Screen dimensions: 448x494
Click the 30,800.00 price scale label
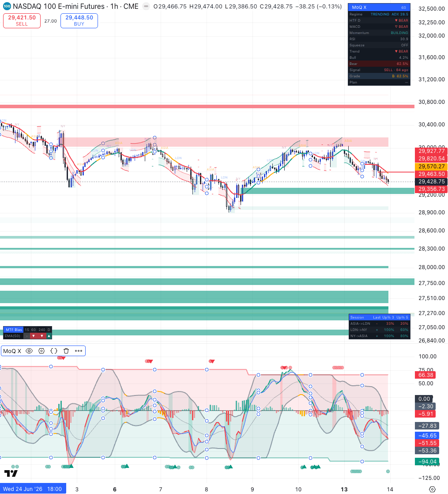coord(431,102)
